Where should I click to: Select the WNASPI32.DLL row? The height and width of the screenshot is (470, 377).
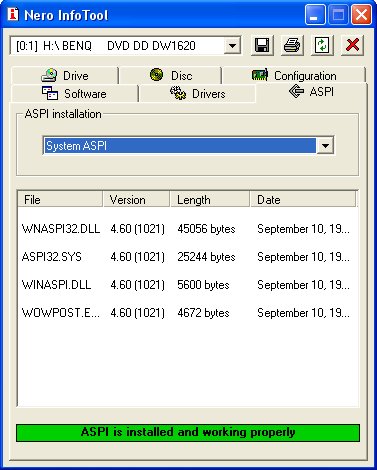(x=188, y=229)
